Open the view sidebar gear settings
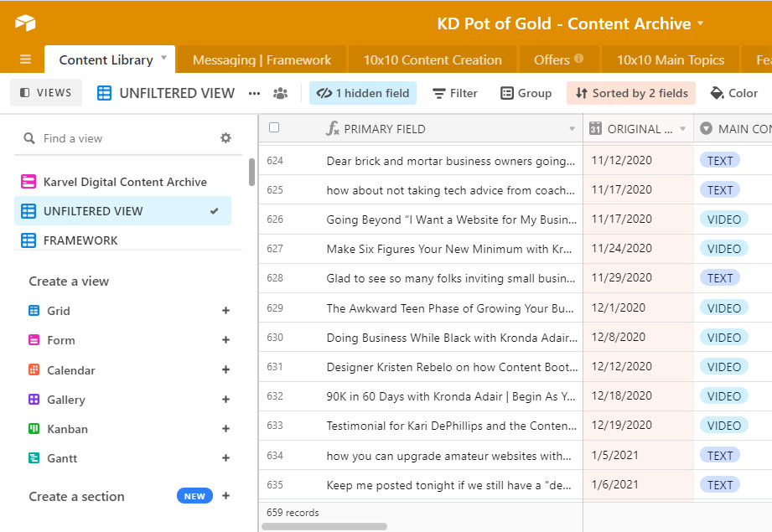 pos(225,137)
